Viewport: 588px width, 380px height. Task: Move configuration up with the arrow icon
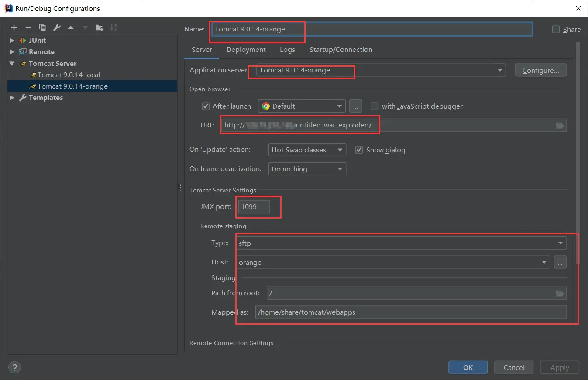point(71,27)
